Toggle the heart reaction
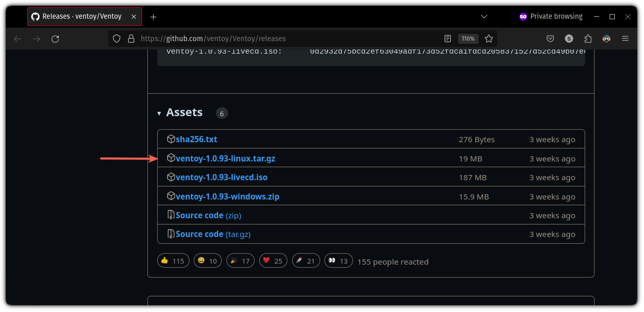644x312 pixels. click(273, 260)
